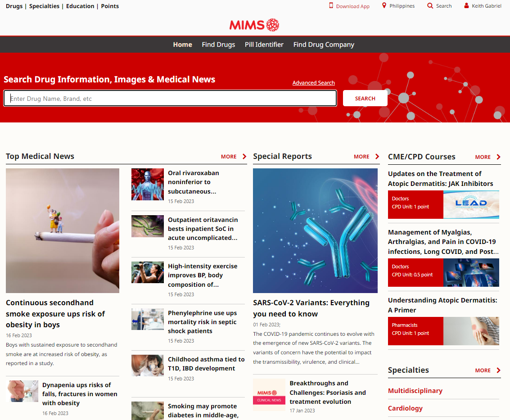
Task: Open the Education menu in top bar
Action: tap(80, 6)
